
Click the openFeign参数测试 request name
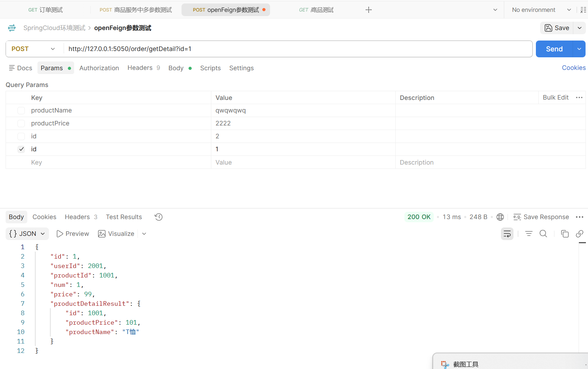point(122,28)
